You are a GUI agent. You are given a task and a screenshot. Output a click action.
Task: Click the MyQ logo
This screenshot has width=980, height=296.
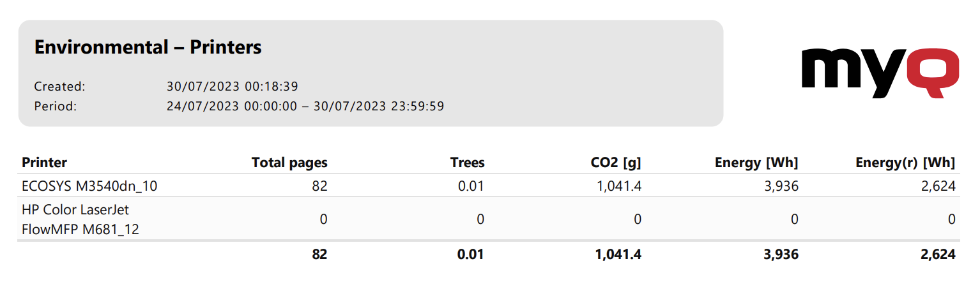(x=880, y=71)
